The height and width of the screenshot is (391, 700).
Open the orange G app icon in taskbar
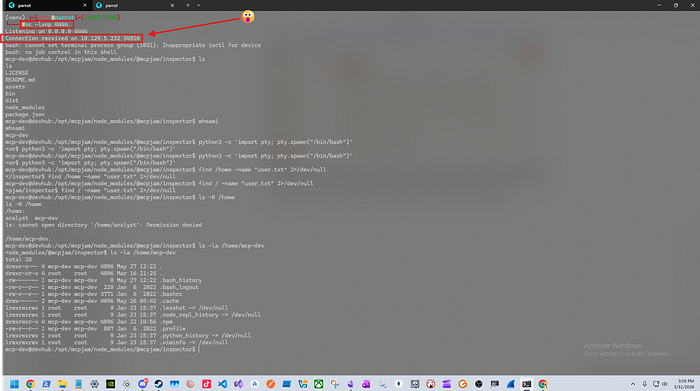[462, 384]
